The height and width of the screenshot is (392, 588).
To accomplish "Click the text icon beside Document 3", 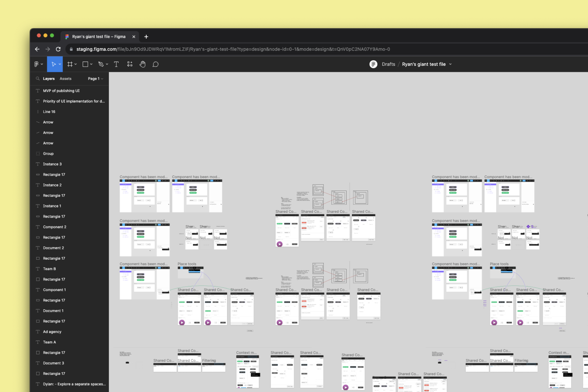I will click(38, 363).
